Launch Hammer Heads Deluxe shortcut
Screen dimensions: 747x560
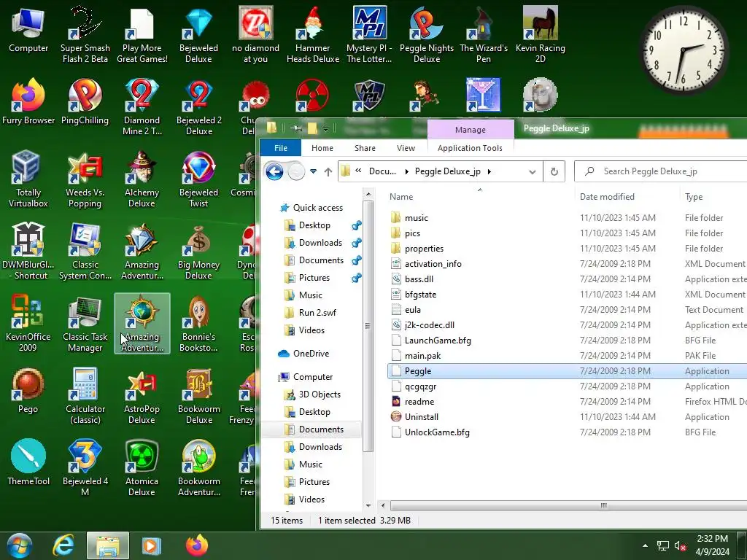click(x=312, y=34)
